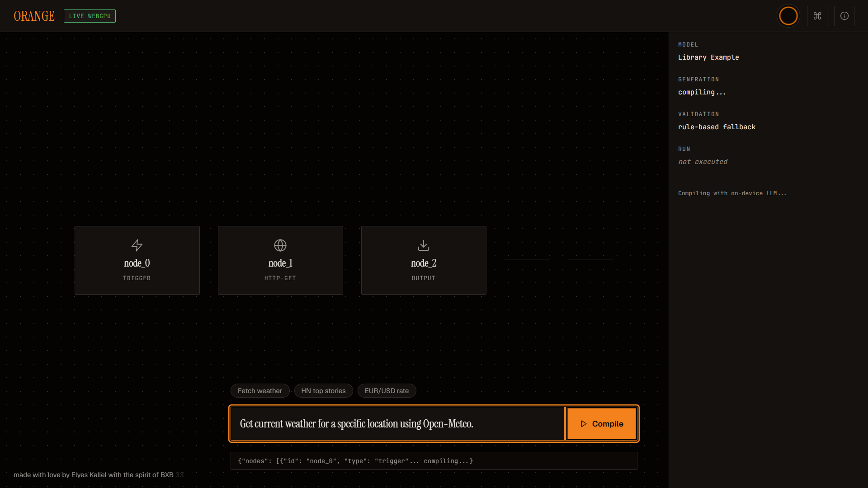Click the orange ring status indicator
868x488 pixels.
(x=788, y=16)
